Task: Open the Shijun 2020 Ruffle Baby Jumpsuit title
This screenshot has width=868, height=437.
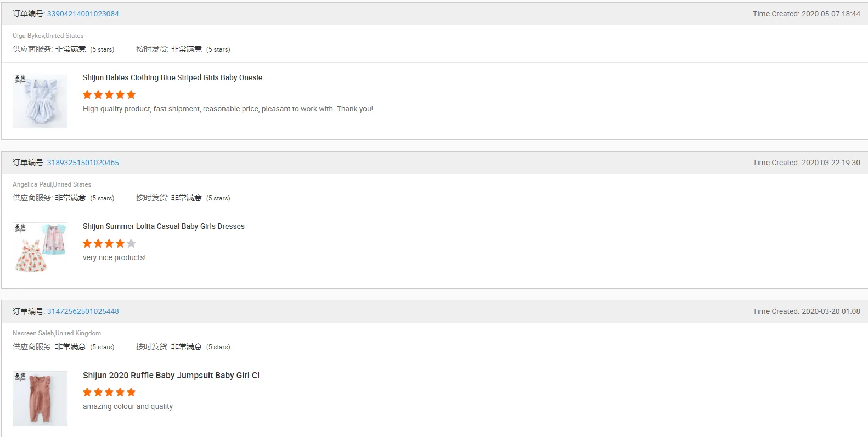Action: (x=173, y=376)
